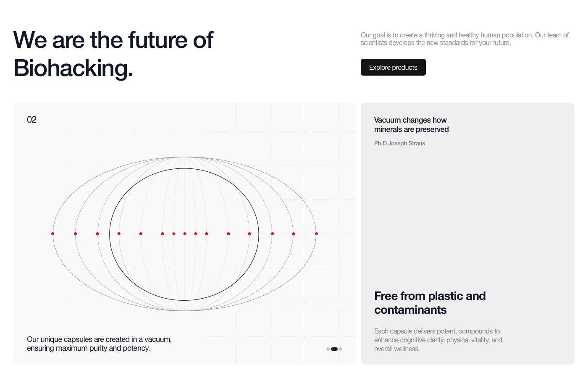Open the 'Vacuum changes how minerals are preserved' title
Viewport: 588px width, 378px height.
(x=411, y=125)
